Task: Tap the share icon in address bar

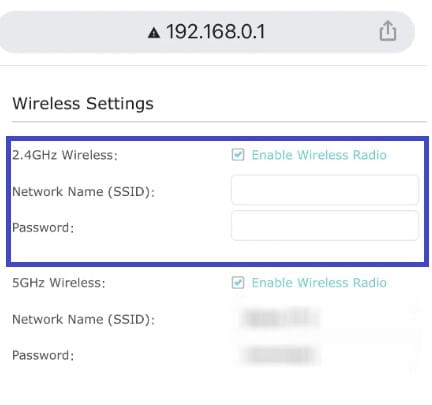Action: click(388, 31)
